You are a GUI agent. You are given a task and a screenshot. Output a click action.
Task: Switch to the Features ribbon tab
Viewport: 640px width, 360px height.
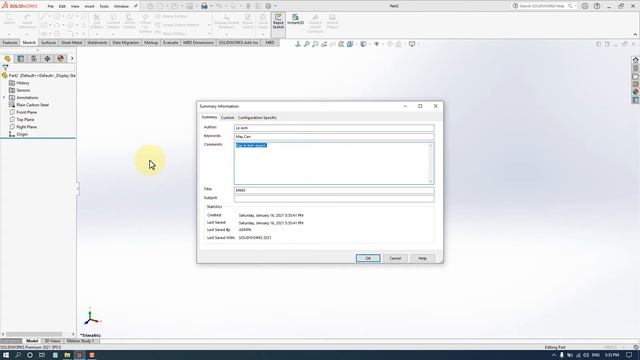tap(10, 42)
